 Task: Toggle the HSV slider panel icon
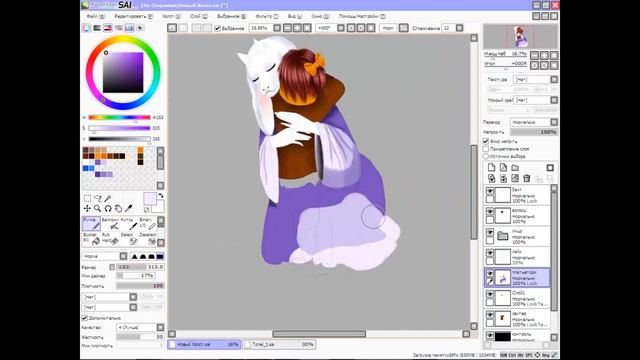click(107, 28)
